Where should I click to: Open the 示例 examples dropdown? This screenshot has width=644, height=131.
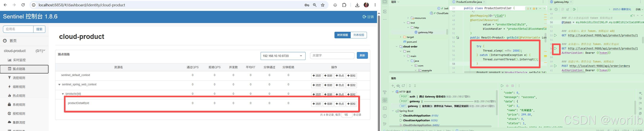pos(639,9)
